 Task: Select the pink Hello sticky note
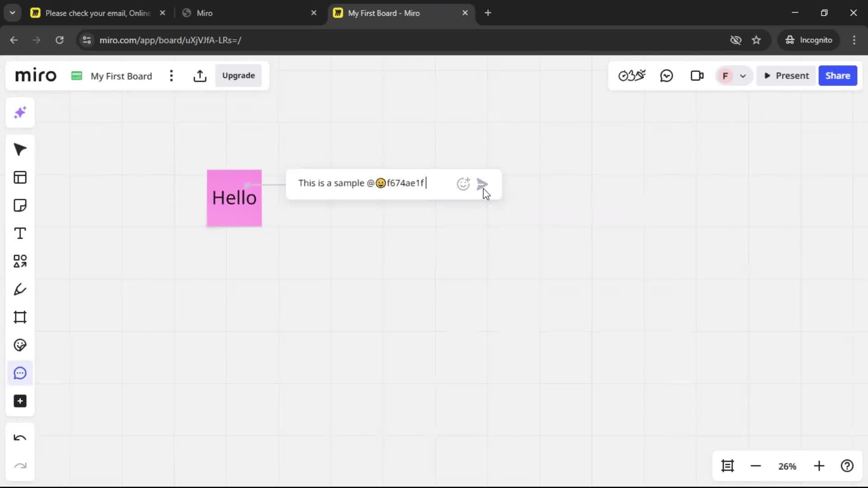coord(234,198)
